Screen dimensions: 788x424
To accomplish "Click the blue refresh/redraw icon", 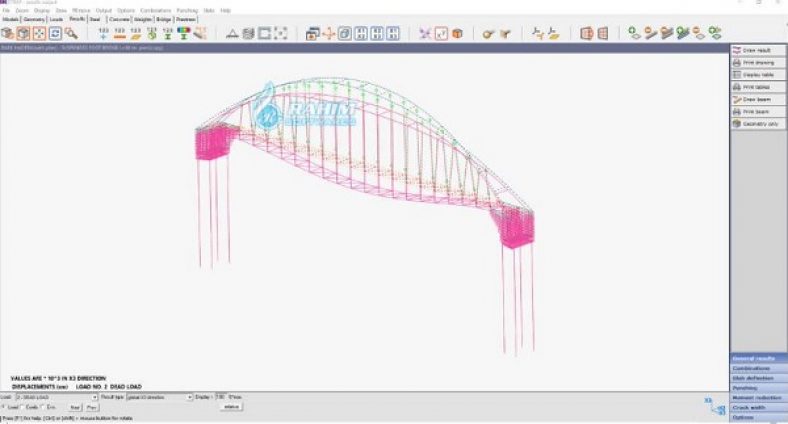I will (x=55, y=34).
